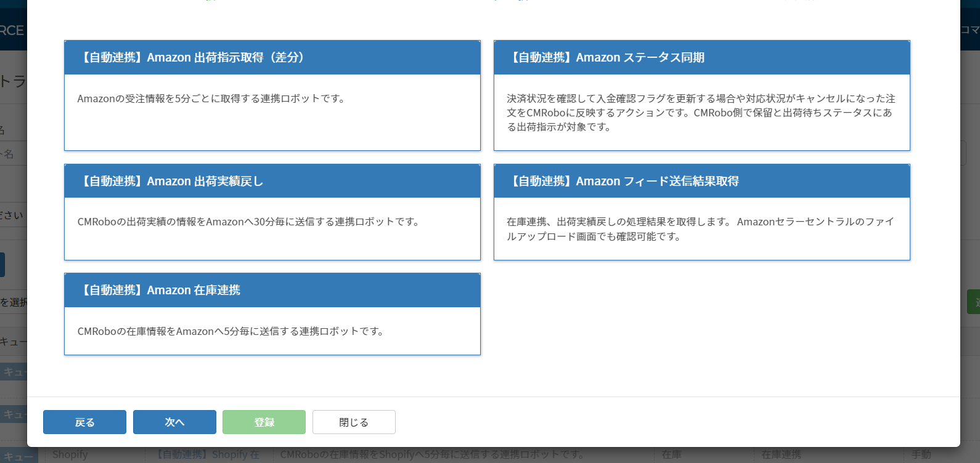Click the disabled 登録 button
Viewport: 980px width, 463px height.
264,422
